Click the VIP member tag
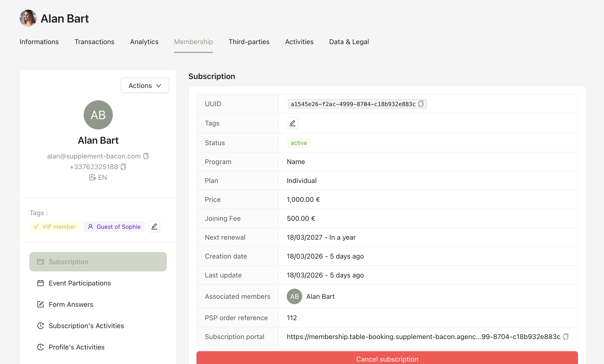Screen dimensions: 604x364 pos(55,227)
